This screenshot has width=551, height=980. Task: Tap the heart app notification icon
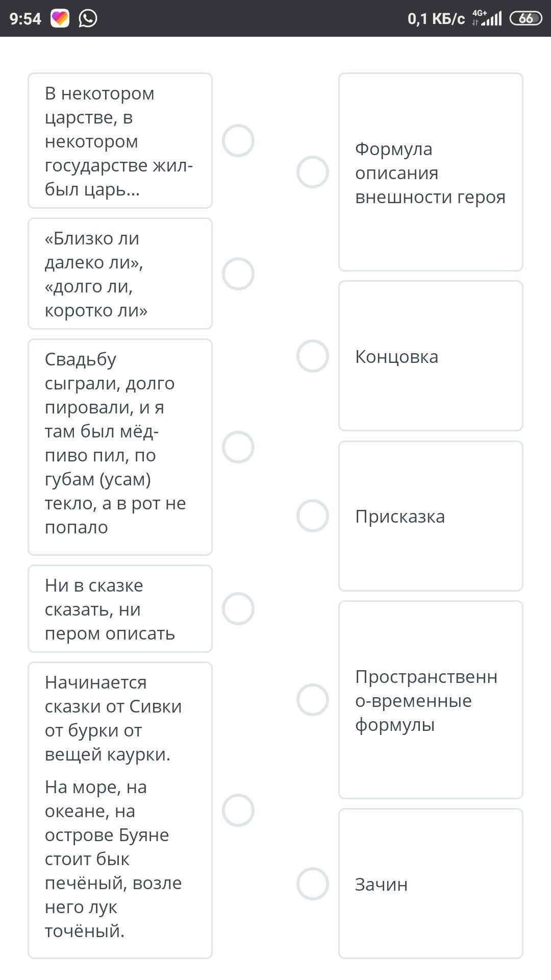pos(60,18)
